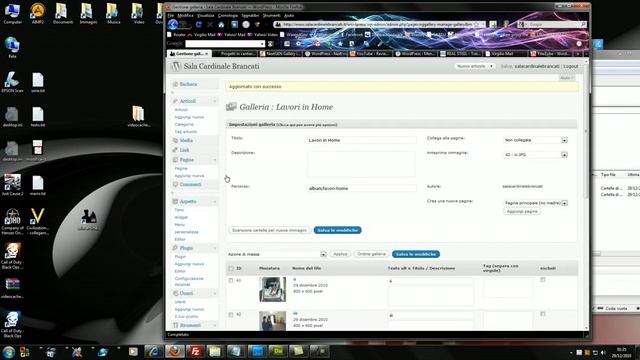Tick the checkbox for image ID 42
The height and width of the screenshot is (360, 640).
[231, 315]
